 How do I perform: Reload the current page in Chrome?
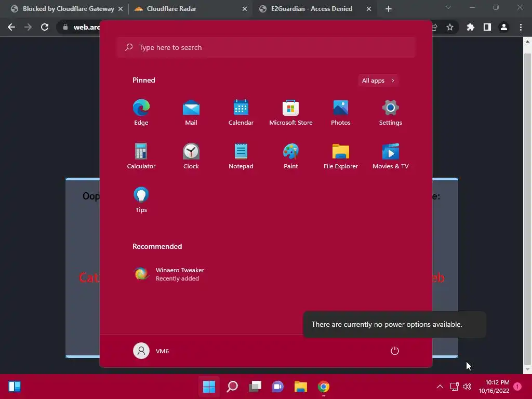pos(45,27)
